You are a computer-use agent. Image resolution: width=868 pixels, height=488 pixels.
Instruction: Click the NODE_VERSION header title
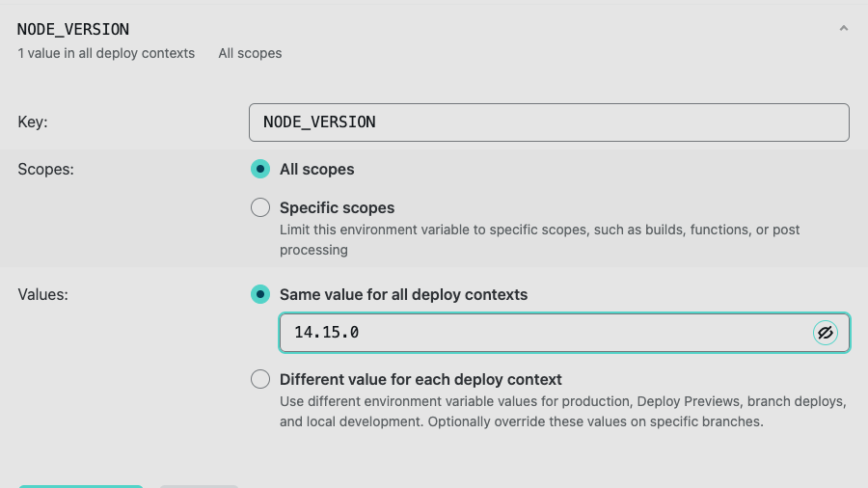(x=73, y=29)
